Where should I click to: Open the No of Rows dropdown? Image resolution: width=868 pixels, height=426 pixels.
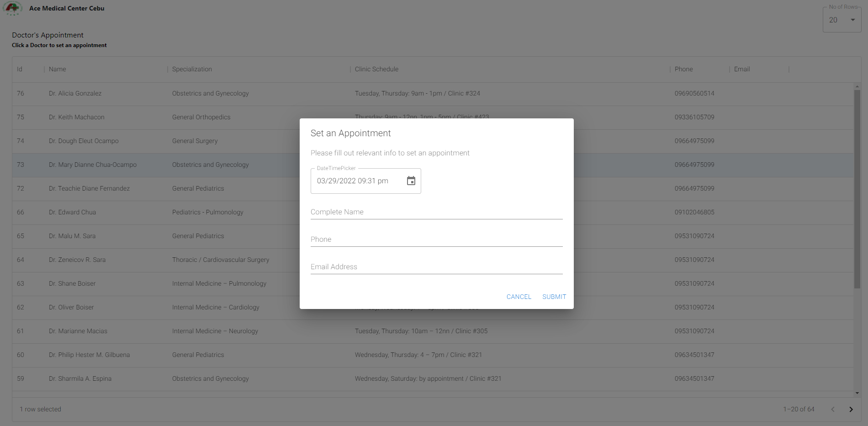[842, 20]
